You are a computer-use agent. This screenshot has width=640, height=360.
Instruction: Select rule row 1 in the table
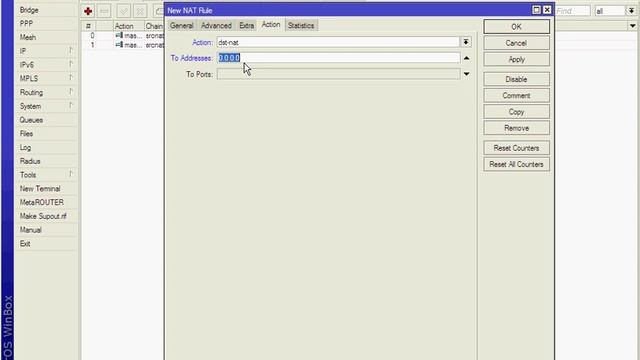(x=123, y=45)
